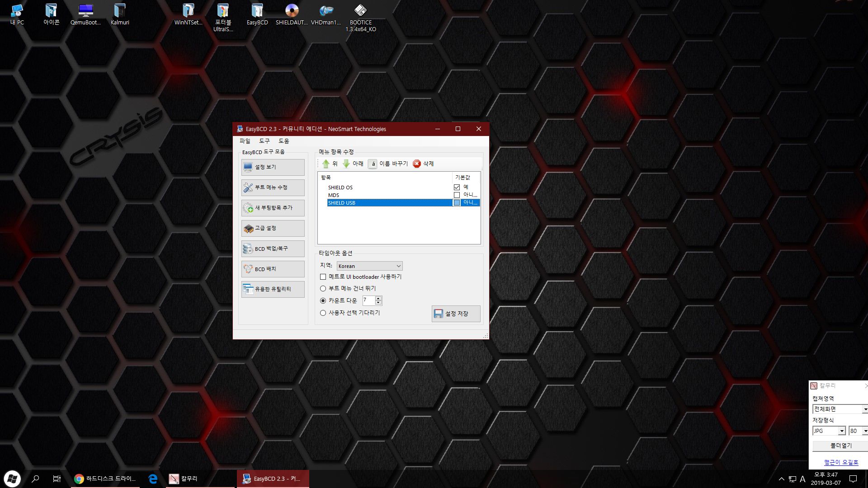This screenshot has height=488, width=868.
Task: Launch the VHDman desktop icon
Action: pyautogui.click(x=326, y=14)
